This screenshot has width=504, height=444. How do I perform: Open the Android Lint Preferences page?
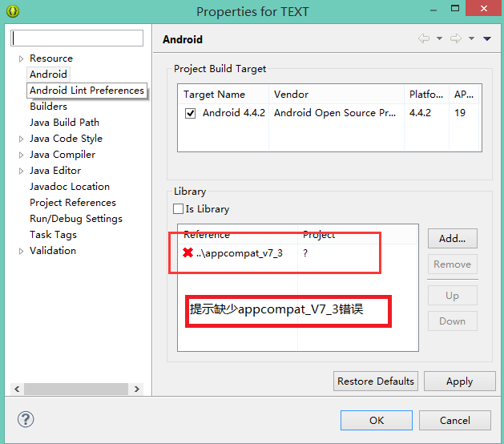(x=87, y=91)
